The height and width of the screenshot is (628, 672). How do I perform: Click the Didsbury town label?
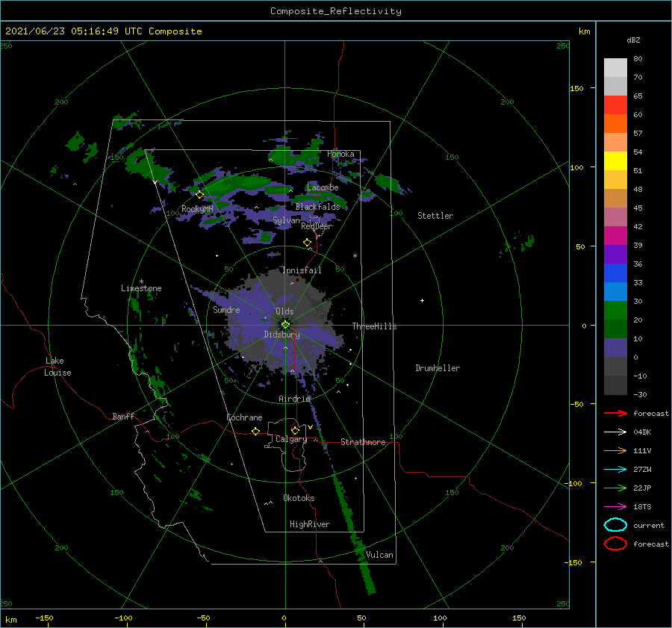tap(281, 335)
